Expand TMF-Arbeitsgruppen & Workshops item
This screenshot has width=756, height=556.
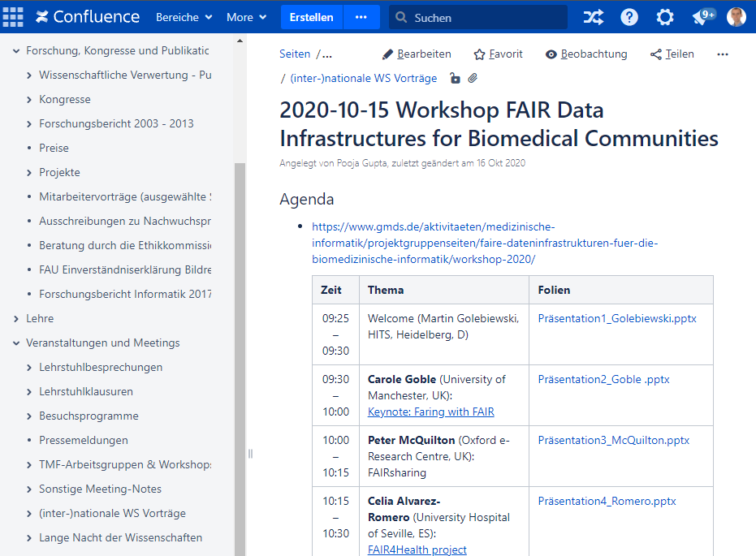(29, 464)
